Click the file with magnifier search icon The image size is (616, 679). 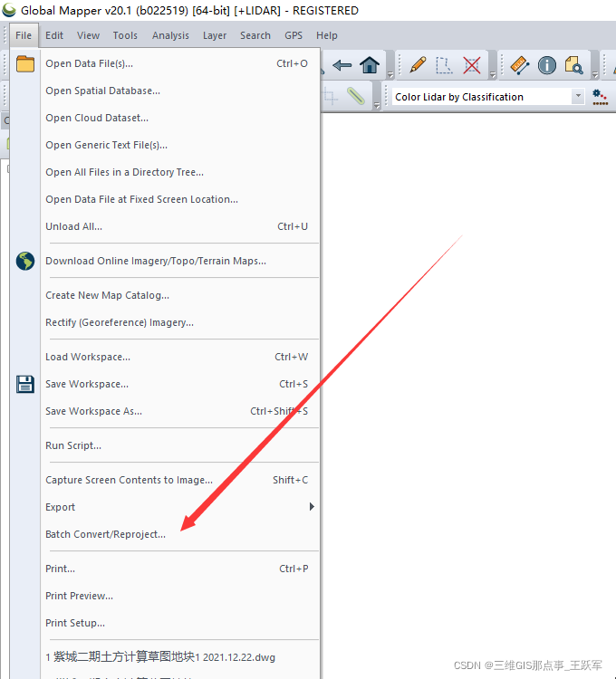click(573, 65)
